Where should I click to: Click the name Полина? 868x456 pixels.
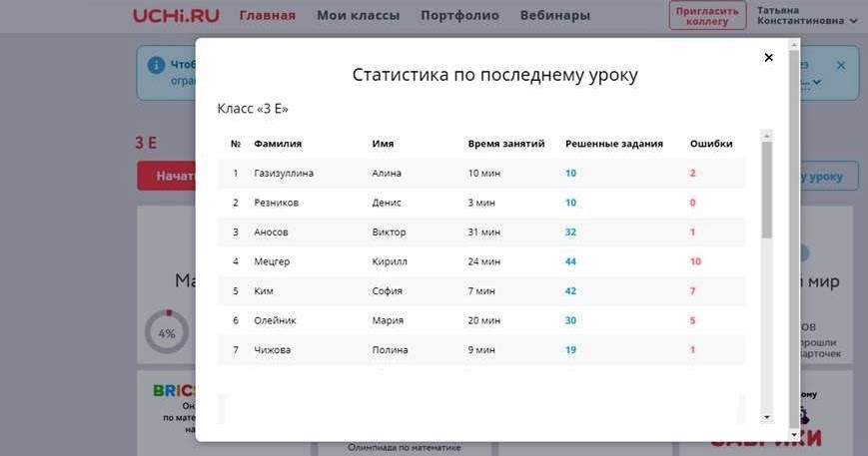(390, 350)
